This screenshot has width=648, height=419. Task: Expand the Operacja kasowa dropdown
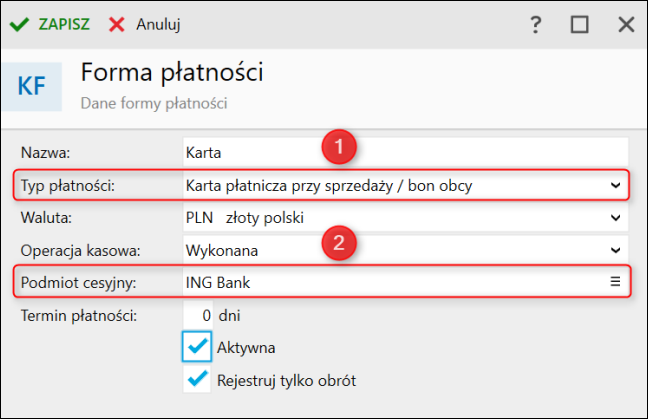[405, 250]
